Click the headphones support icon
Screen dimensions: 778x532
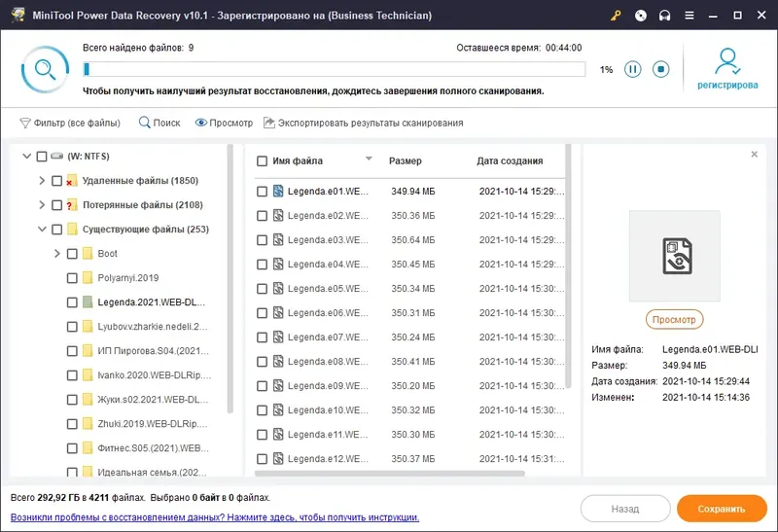click(664, 16)
